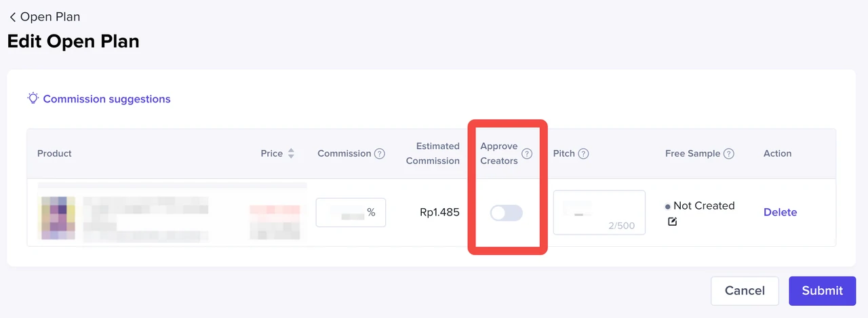Click the Commission suggestions lightbulb icon
Viewport: 868px width, 318px height.
tap(33, 98)
